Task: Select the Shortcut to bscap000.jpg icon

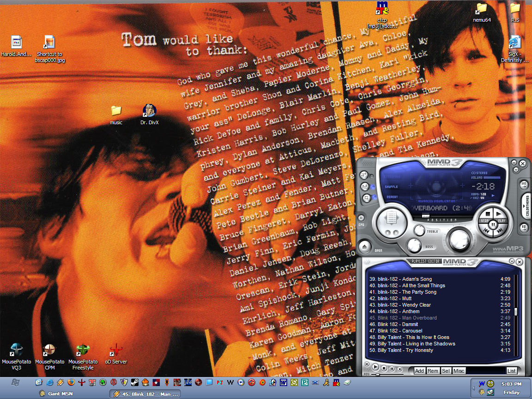Action: pyautogui.click(x=49, y=49)
